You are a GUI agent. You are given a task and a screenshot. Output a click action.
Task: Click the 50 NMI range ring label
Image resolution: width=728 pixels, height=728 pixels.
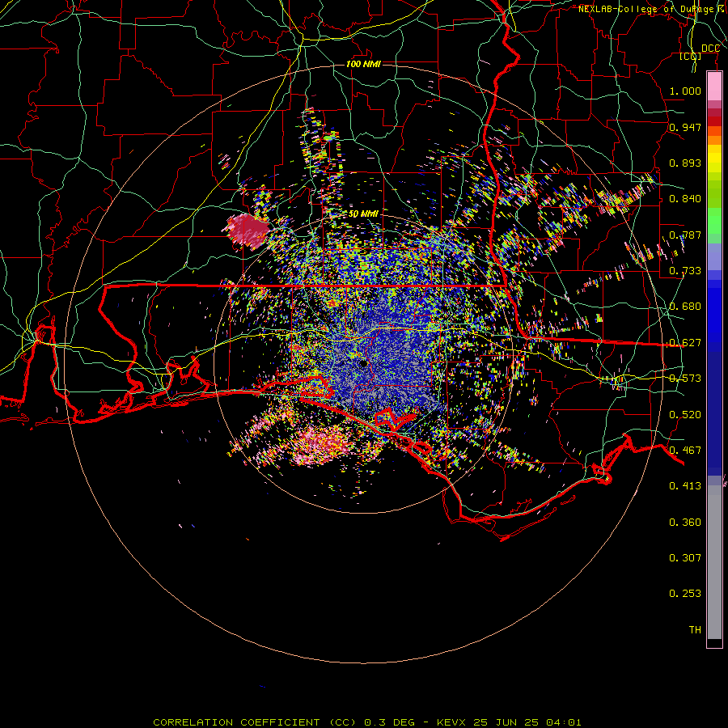(363, 214)
